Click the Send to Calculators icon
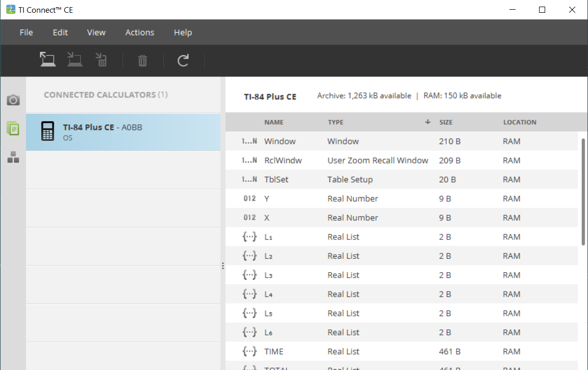The width and height of the screenshot is (588, 370). [101, 60]
